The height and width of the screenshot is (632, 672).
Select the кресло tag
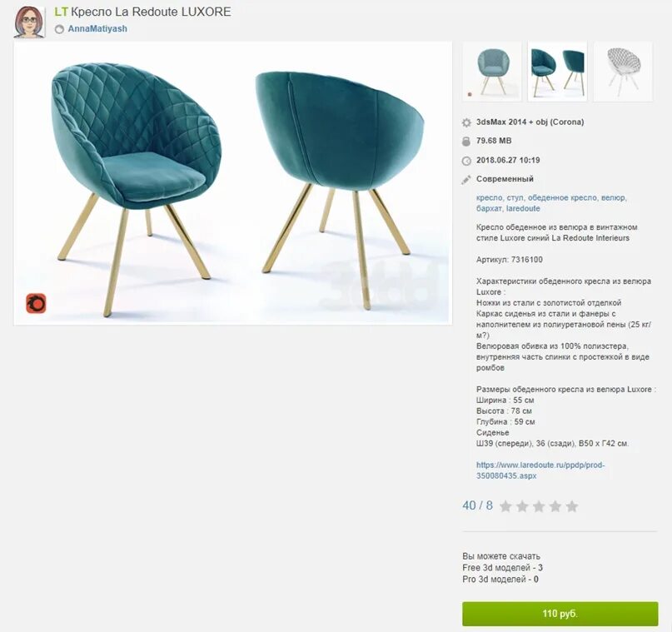(x=489, y=197)
